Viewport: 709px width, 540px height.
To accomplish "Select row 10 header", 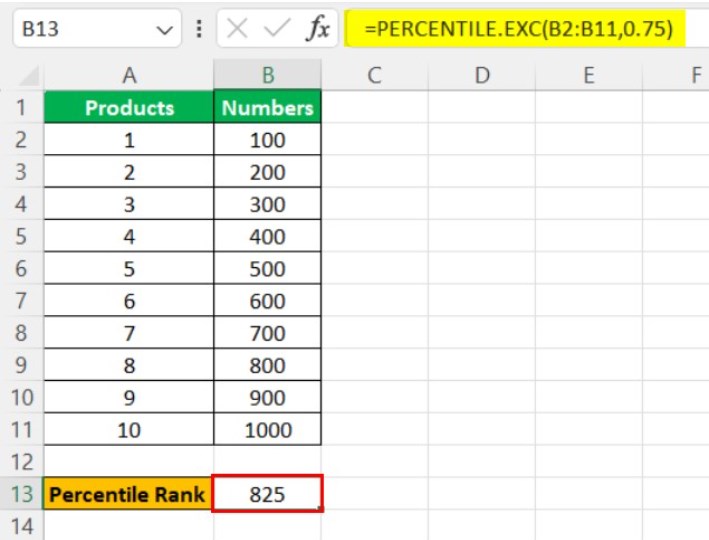I will click(21, 397).
